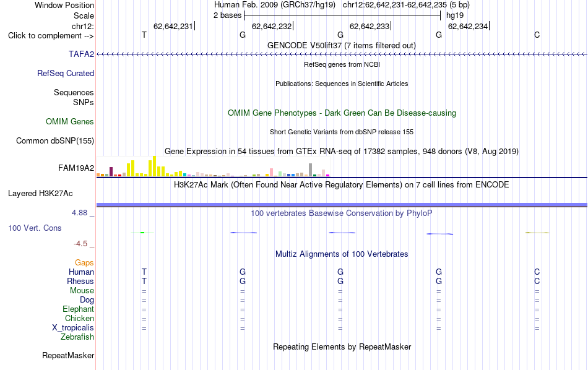
Task: Click 'Publications: Sequences in Scientific Articles' title
Action: coord(342,84)
